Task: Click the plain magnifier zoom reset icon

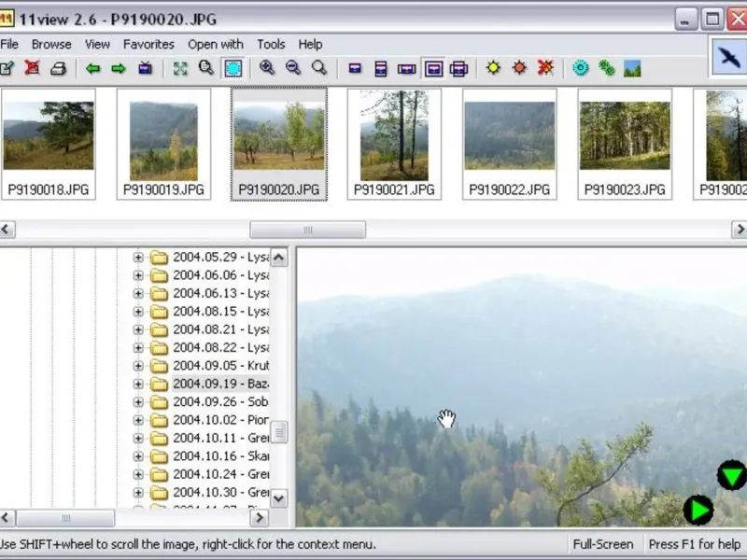Action: (319, 68)
